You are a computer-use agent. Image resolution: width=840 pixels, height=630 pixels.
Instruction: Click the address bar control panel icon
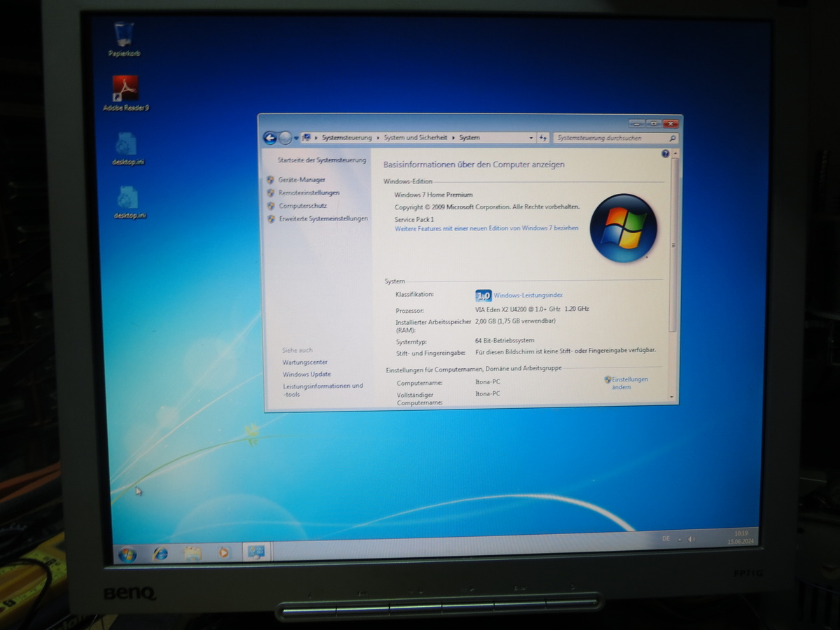click(307, 138)
